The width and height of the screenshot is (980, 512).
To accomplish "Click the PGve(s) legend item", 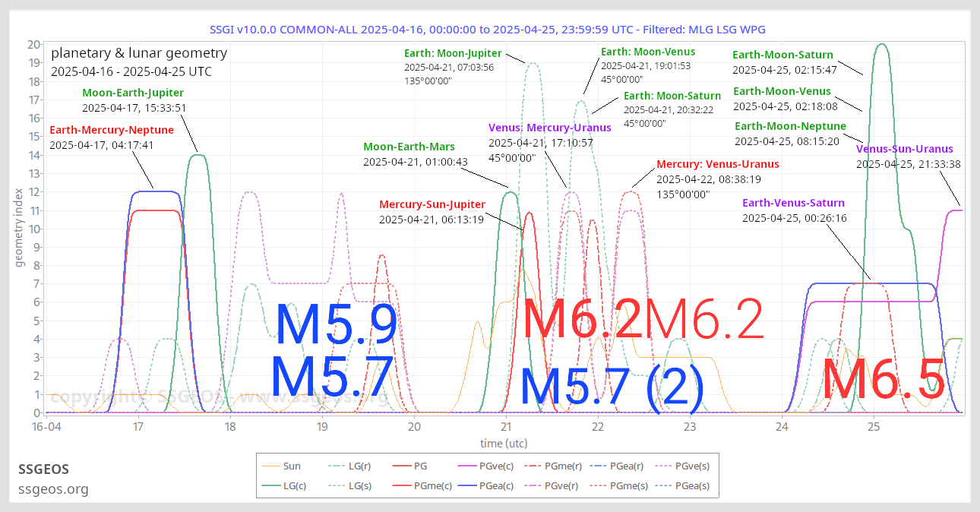I will click(x=688, y=466).
